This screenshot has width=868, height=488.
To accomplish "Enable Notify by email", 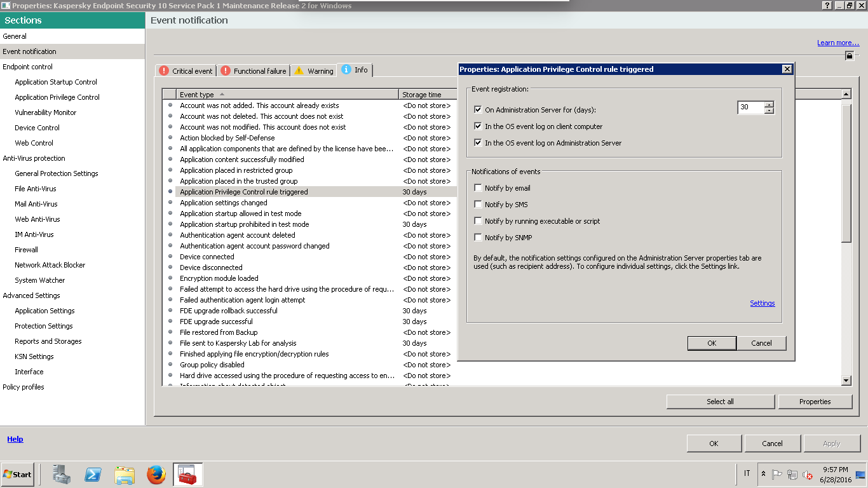I will (478, 188).
